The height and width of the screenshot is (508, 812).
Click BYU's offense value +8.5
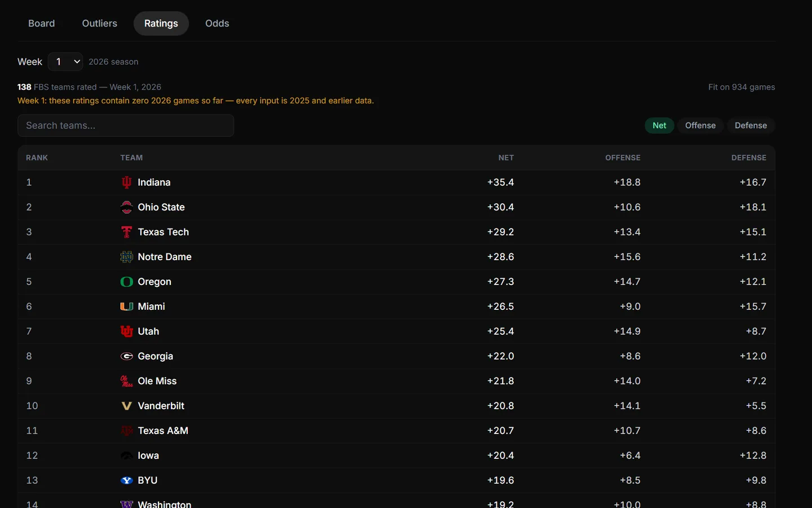point(630,480)
